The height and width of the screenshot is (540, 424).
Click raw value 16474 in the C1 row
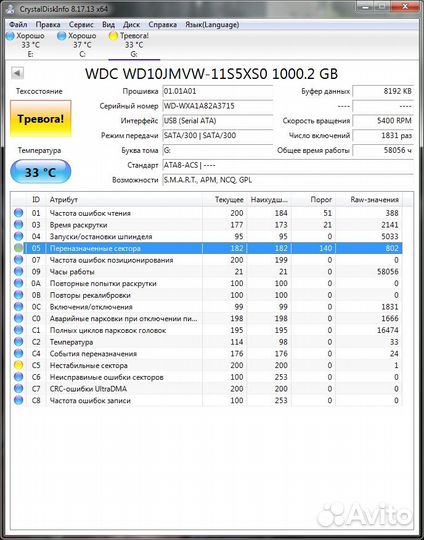click(388, 330)
